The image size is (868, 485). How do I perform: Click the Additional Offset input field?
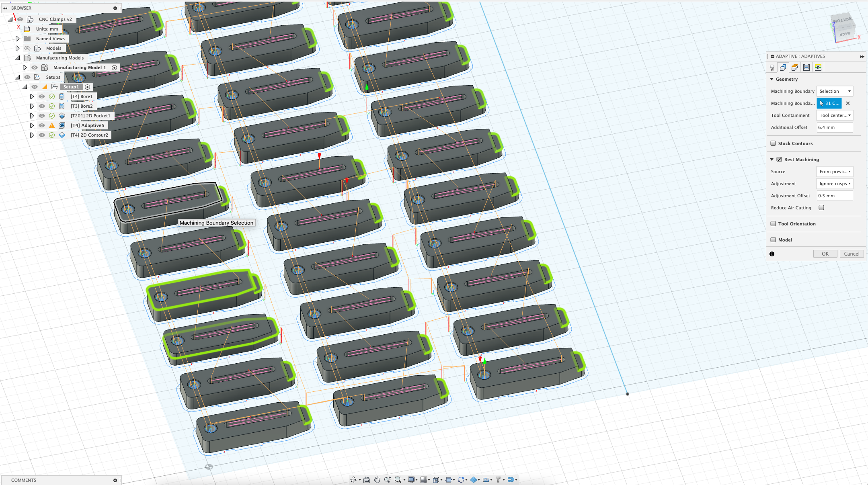pyautogui.click(x=835, y=127)
